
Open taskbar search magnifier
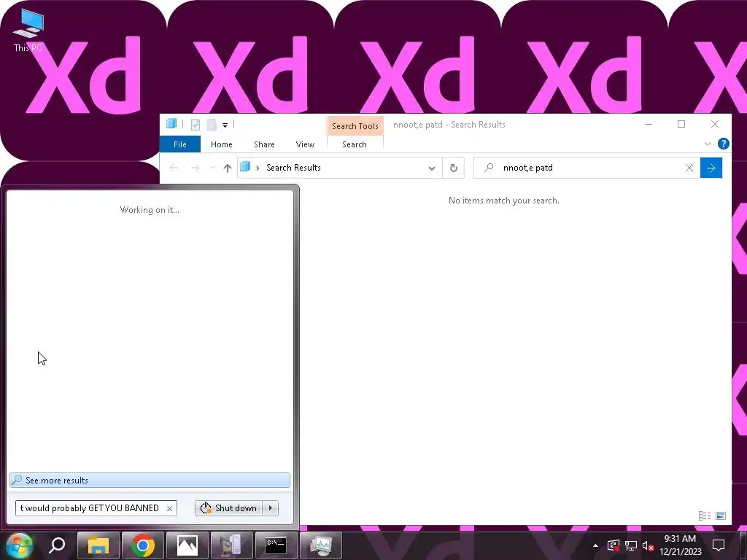point(57,545)
